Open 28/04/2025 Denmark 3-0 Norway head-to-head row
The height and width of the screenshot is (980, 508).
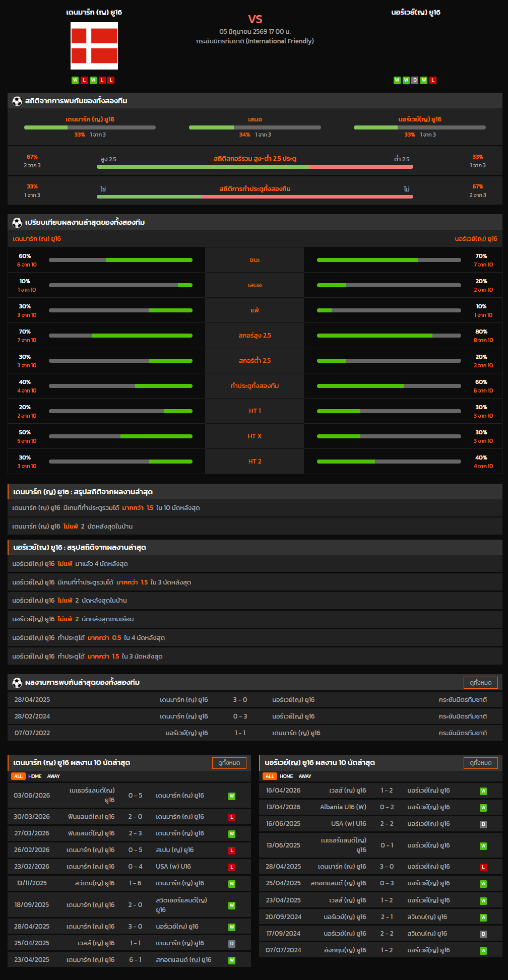pyautogui.click(x=255, y=700)
